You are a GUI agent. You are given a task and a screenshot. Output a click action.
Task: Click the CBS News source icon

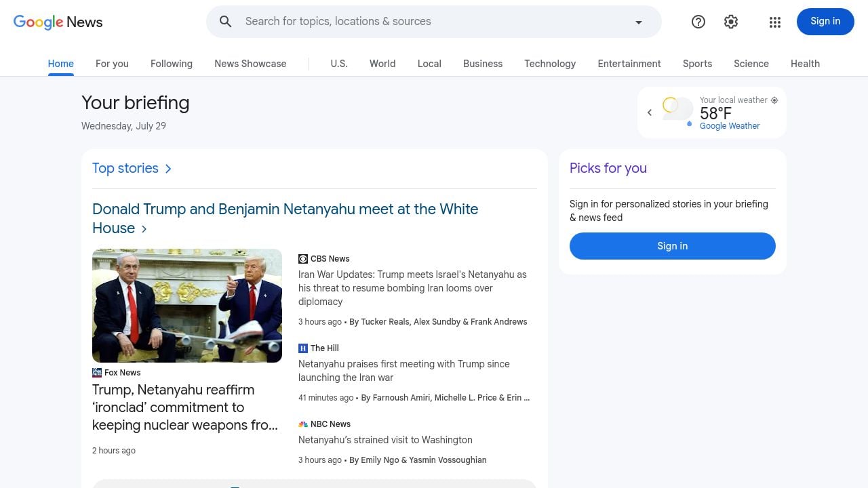pyautogui.click(x=303, y=259)
